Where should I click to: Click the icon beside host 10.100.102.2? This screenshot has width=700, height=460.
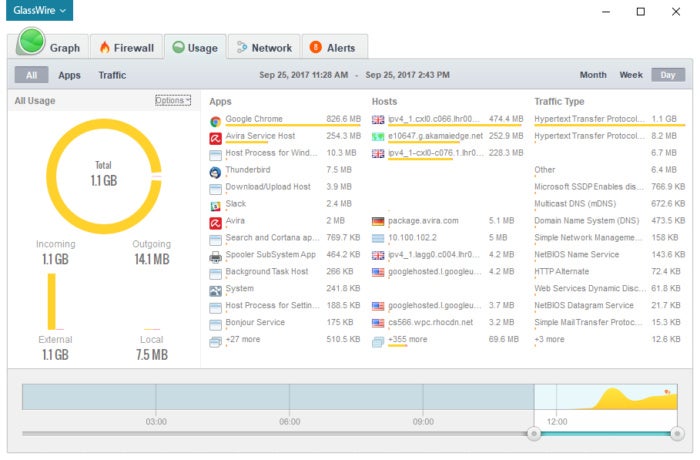point(378,238)
